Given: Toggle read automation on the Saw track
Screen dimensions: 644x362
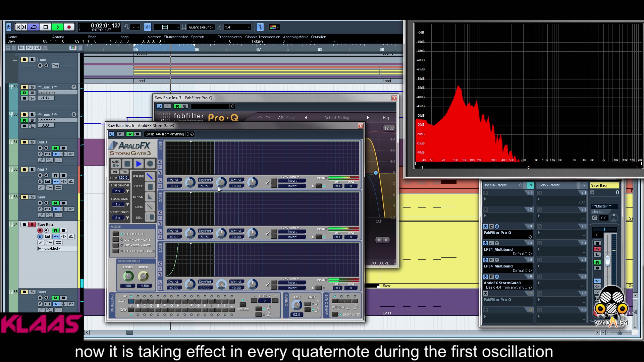Looking at the screenshot, I should [x=56, y=203].
